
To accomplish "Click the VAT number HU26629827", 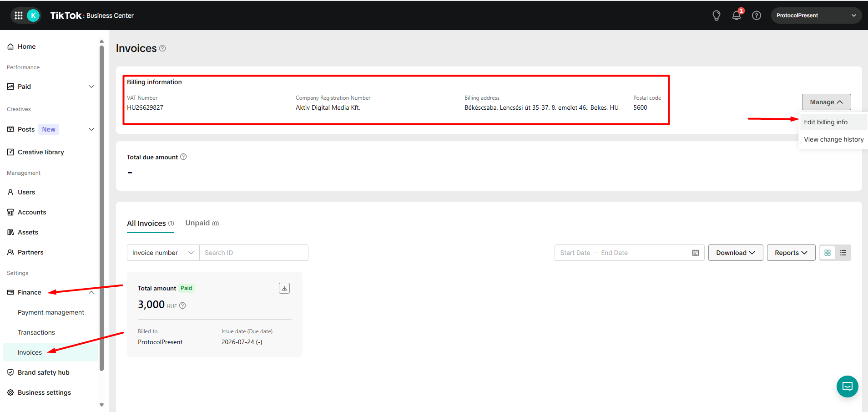I will (x=145, y=107).
